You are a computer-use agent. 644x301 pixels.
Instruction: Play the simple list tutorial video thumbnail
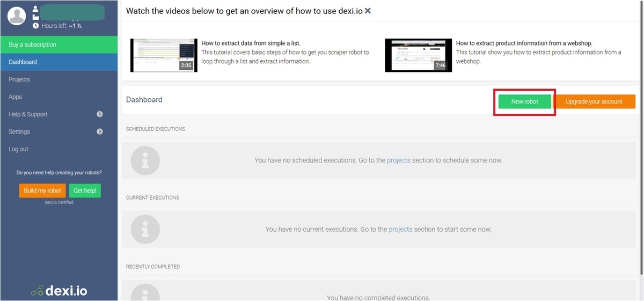[x=164, y=55]
